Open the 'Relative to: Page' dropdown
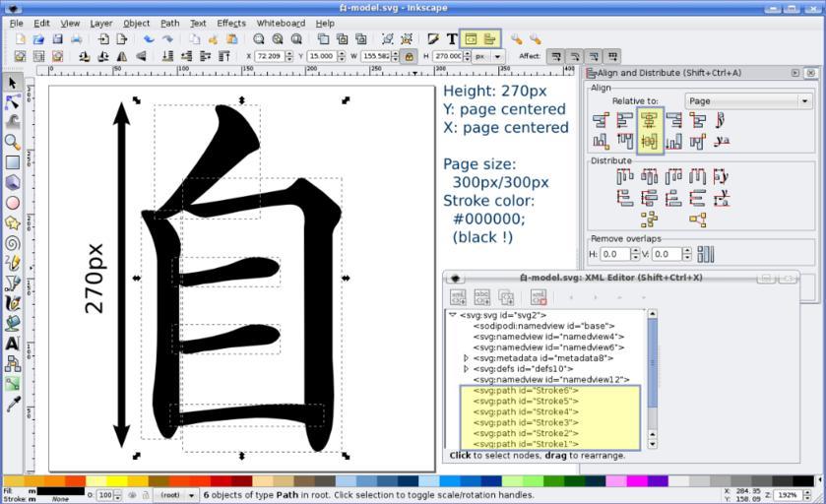The height and width of the screenshot is (504, 826). (x=748, y=101)
